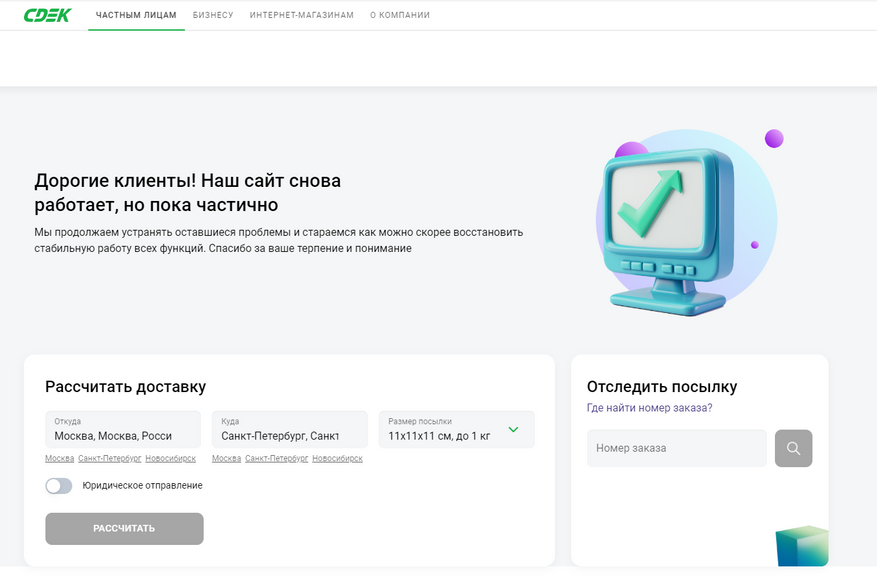The width and height of the screenshot is (877, 583).
Task: Choose Новосибирск shortcut under the Откуда field
Action: click(x=170, y=459)
